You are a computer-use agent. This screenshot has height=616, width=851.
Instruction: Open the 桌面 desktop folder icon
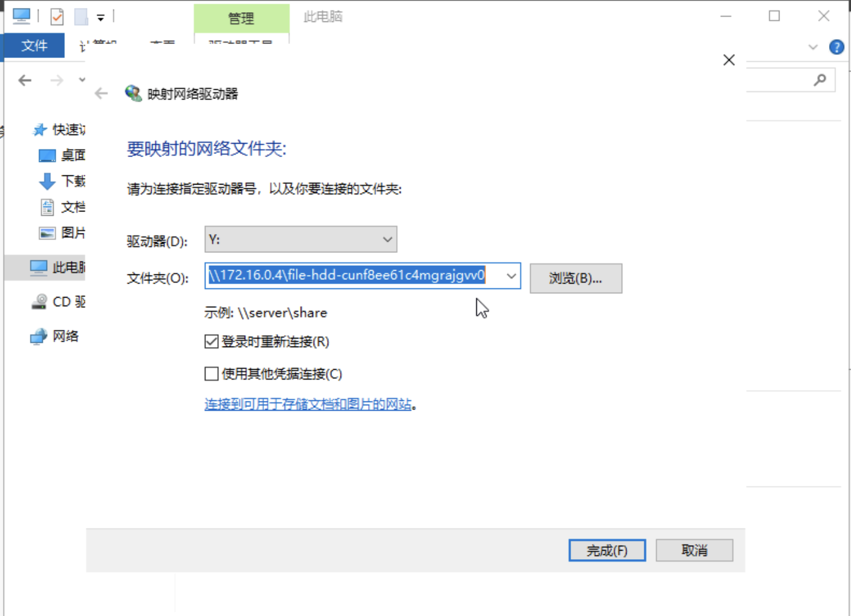pos(47,156)
